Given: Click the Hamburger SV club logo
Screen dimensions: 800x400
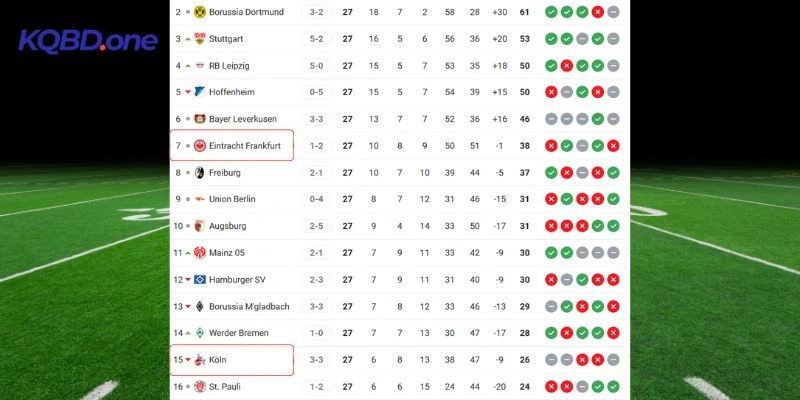Looking at the screenshot, I should click(x=199, y=280).
